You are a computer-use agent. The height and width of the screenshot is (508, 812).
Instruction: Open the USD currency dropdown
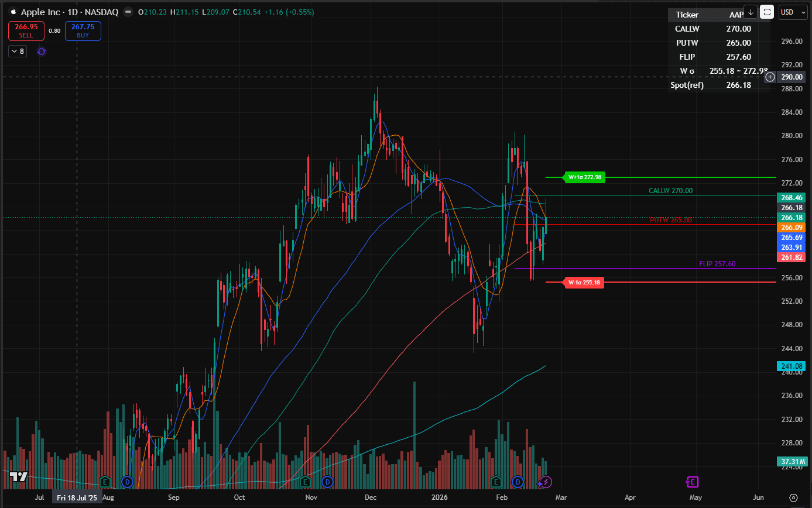pyautogui.click(x=793, y=12)
